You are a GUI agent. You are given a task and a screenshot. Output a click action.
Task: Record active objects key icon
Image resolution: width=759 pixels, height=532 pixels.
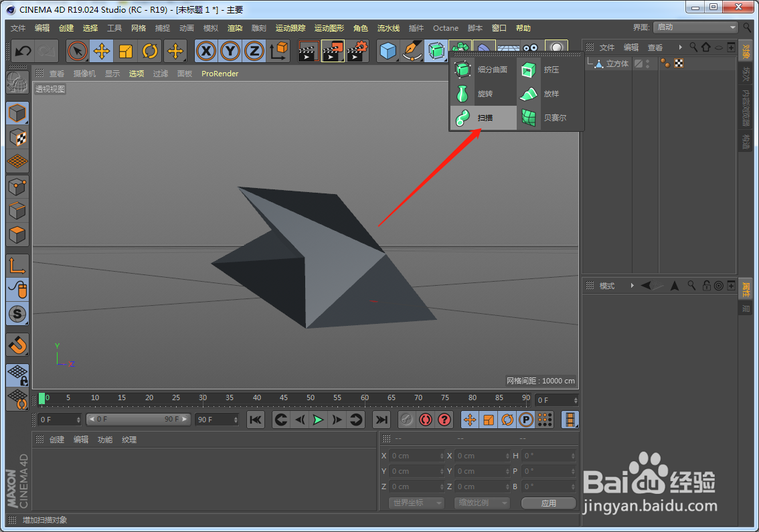point(407,420)
